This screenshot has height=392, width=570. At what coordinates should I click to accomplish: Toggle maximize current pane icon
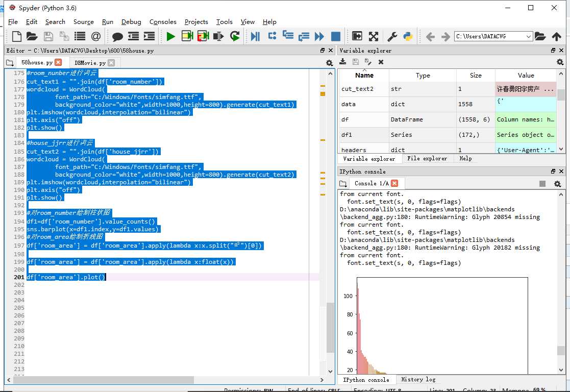[374, 36]
